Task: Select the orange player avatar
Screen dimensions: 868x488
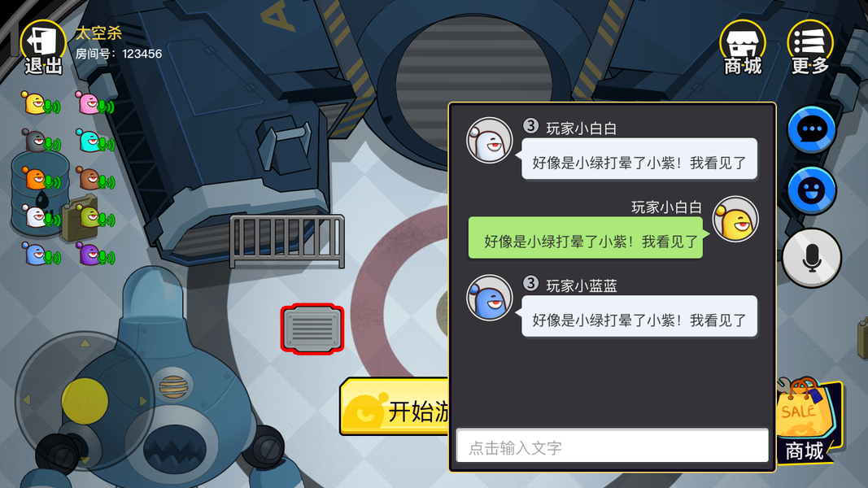Action: click(x=34, y=179)
